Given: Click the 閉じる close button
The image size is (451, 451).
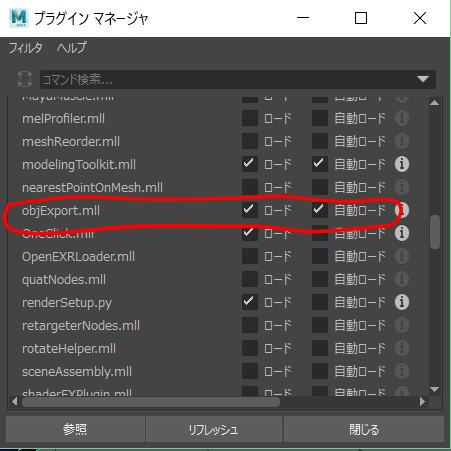Looking at the screenshot, I should 364,429.
